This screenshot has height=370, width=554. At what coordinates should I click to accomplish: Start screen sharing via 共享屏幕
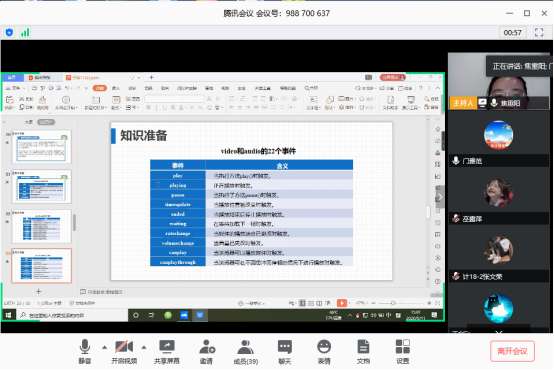click(x=167, y=351)
